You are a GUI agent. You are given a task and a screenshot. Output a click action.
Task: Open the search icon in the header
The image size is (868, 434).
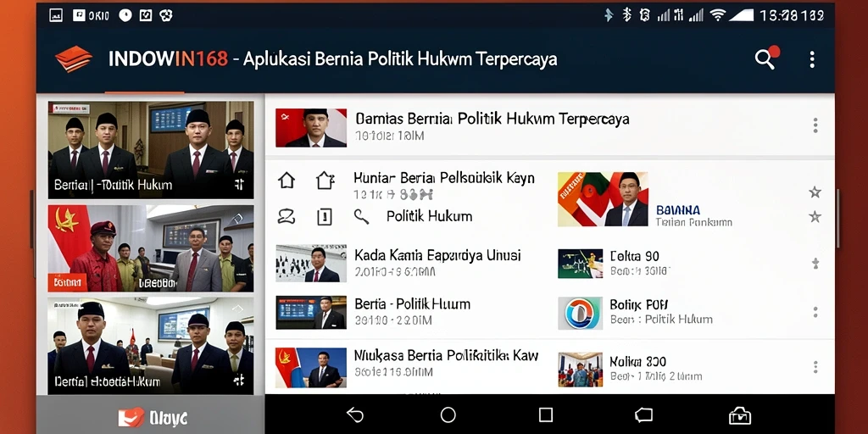point(765,58)
